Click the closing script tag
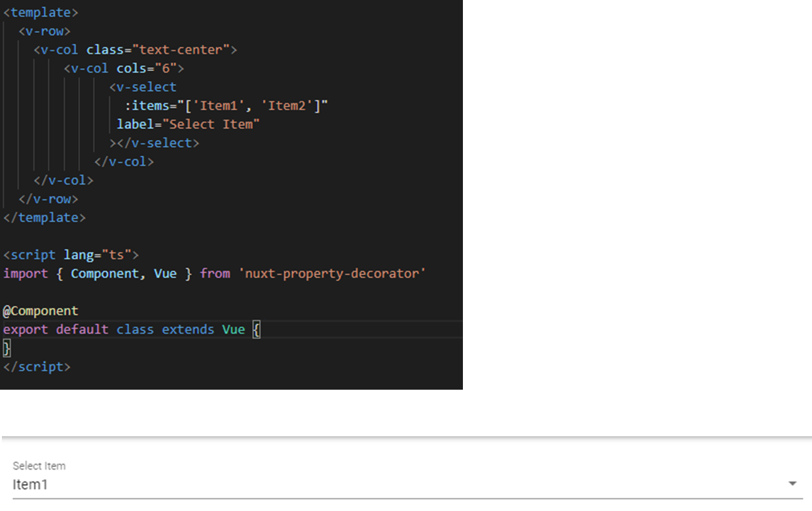 (36, 366)
